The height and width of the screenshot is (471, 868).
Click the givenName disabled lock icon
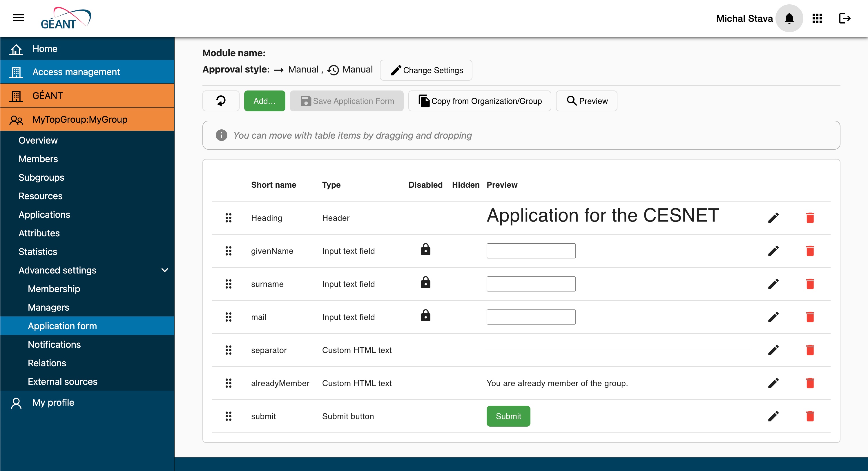[425, 249]
